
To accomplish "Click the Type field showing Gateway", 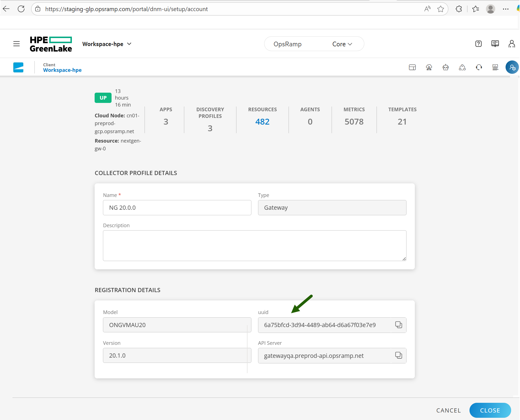I will click(332, 208).
